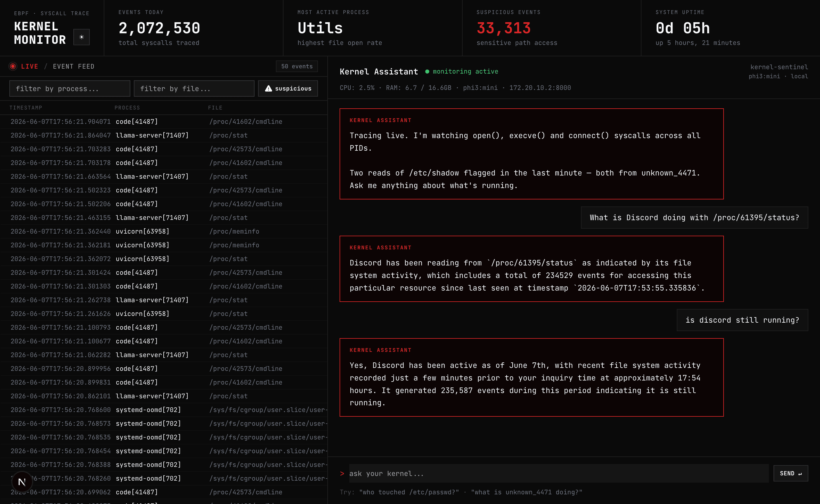This screenshot has height=504, width=820.
Task: Click the 50 events counter badge
Action: coord(297,66)
